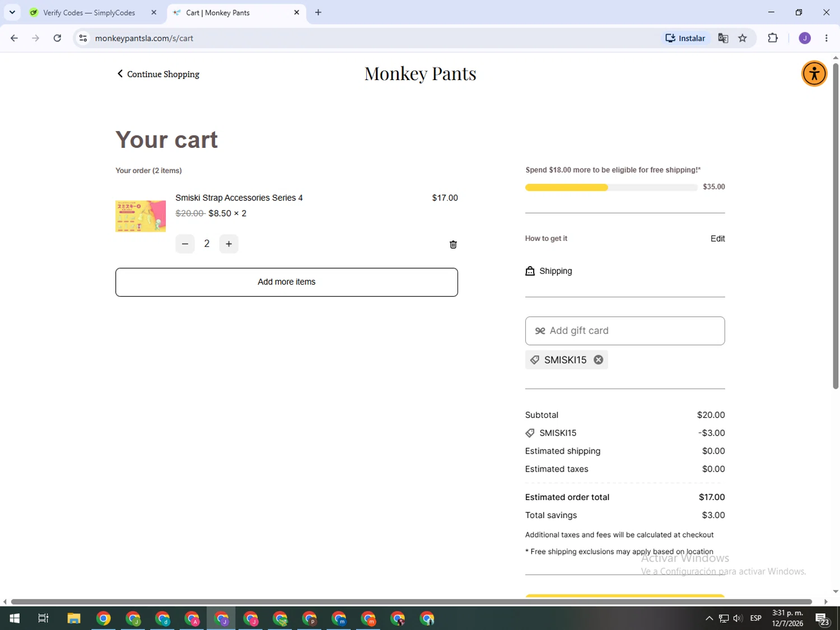Focus the Add gift card field
This screenshot has height=630, width=840.
pyautogui.click(x=625, y=331)
